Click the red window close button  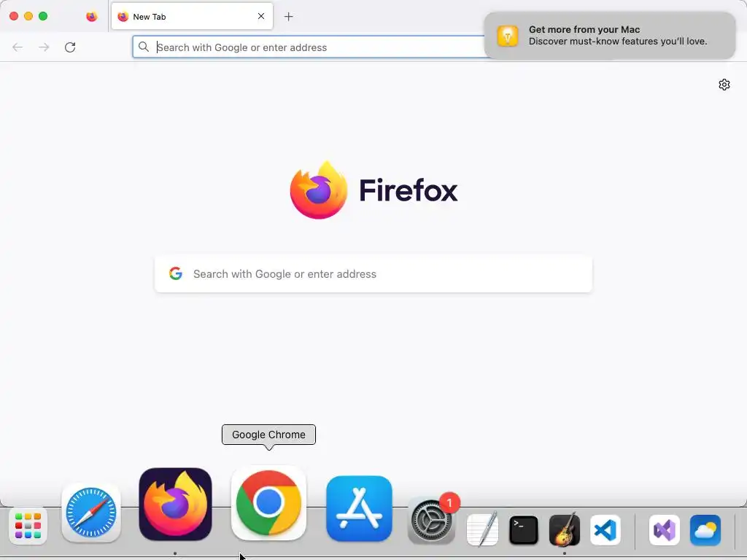(x=14, y=16)
